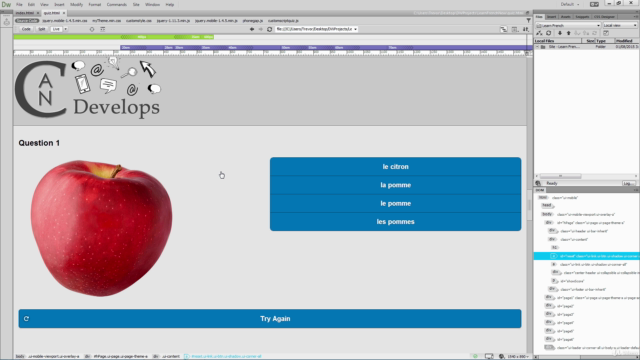Screen dimensions: 640x360
Task: Click the visual media queries icon at toolbar right
Action: [504, 29]
